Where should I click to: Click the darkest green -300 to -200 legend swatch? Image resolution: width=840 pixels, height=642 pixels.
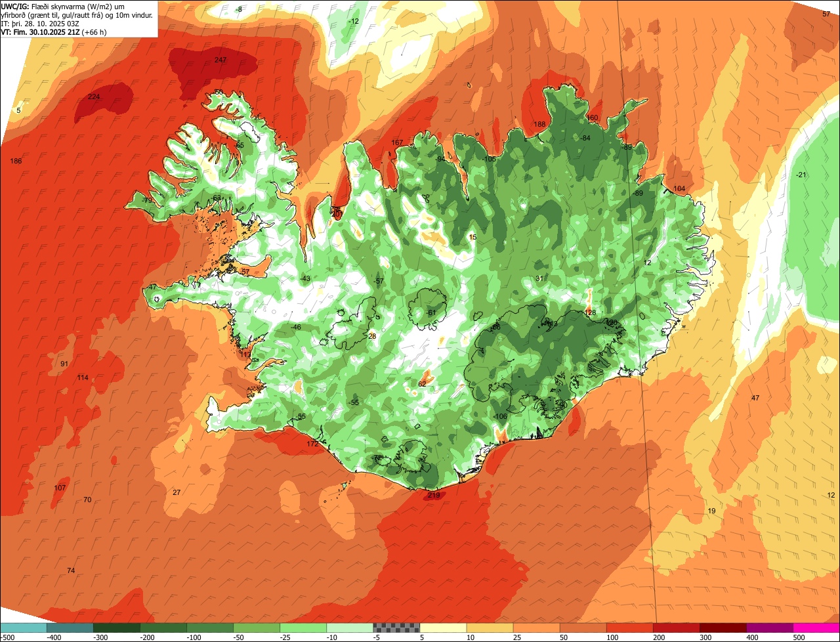pyautogui.click(x=116, y=628)
